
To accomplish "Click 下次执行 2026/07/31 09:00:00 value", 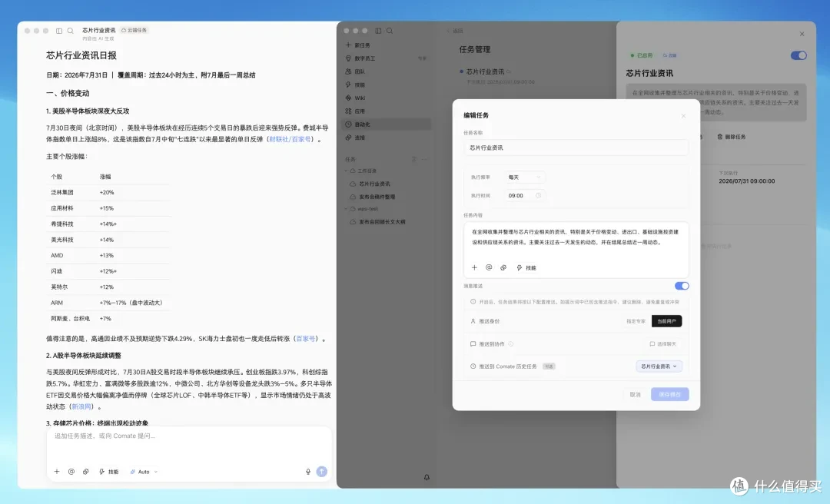I will pos(746,181).
